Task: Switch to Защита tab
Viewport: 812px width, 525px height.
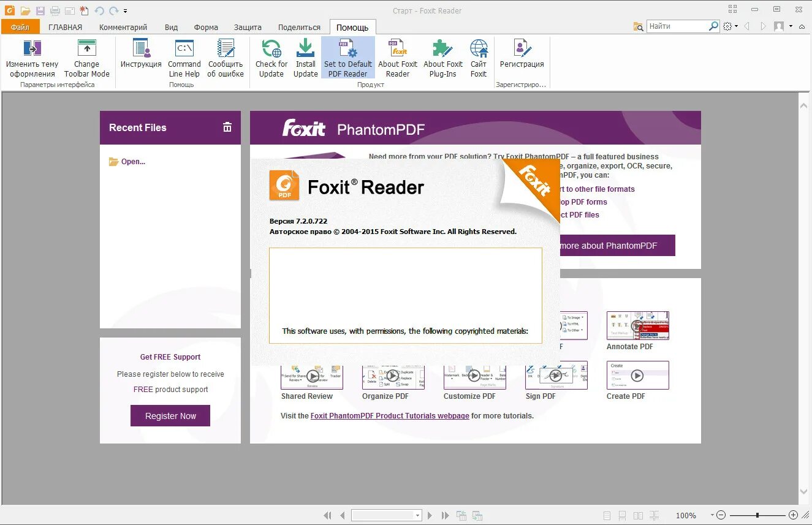Action: coord(248,27)
